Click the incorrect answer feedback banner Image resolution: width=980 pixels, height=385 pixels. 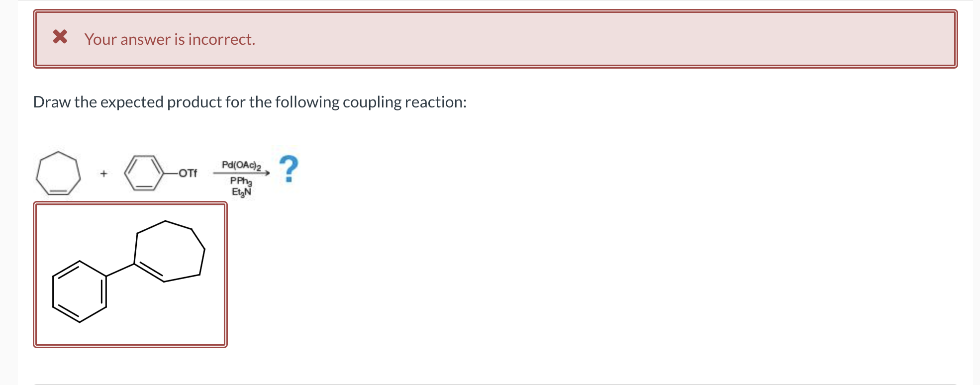coord(495,38)
